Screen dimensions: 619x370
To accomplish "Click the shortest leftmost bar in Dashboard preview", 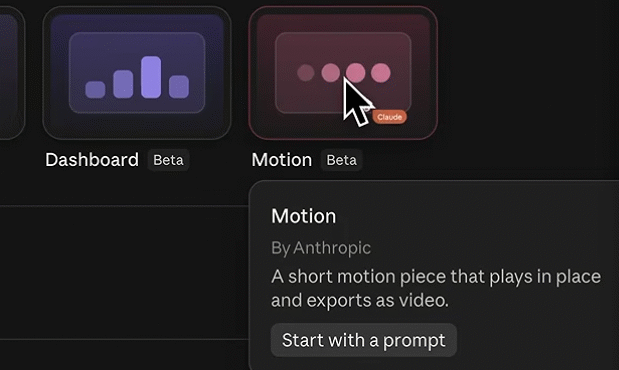I will click(95, 90).
